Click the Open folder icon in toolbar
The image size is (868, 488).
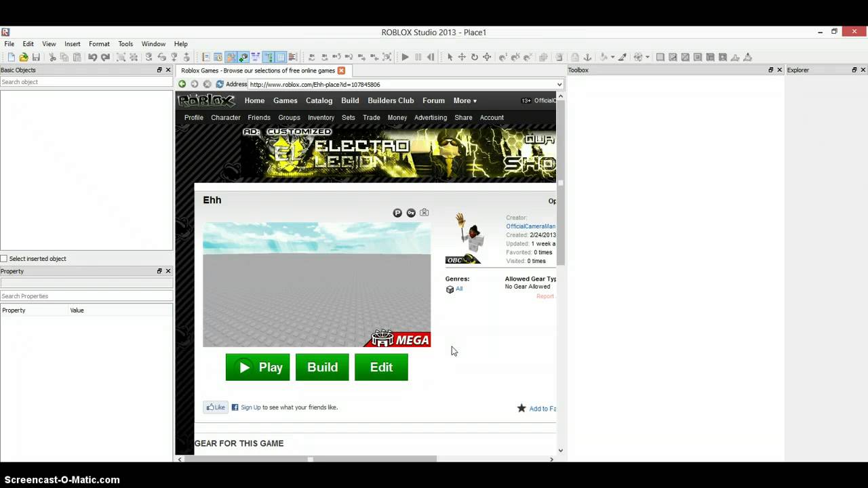click(24, 57)
